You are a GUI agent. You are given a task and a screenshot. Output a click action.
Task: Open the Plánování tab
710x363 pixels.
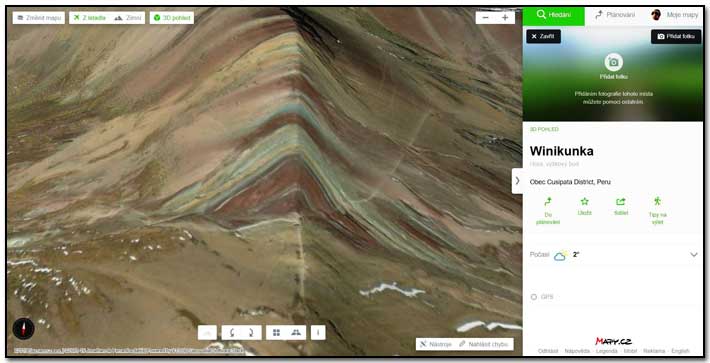tap(615, 15)
